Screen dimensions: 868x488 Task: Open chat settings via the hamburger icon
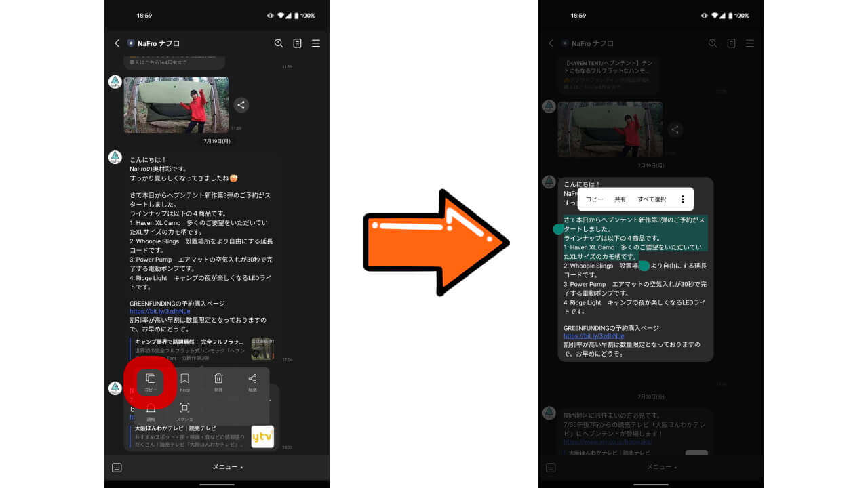[316, 43]
